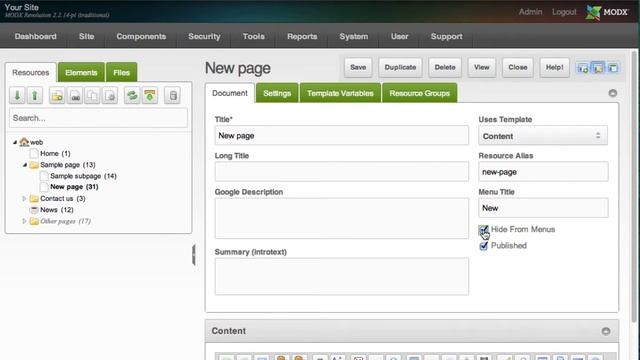Click the MODX logo
Viewport: 640px width, 360px height.
pos(607,12)
